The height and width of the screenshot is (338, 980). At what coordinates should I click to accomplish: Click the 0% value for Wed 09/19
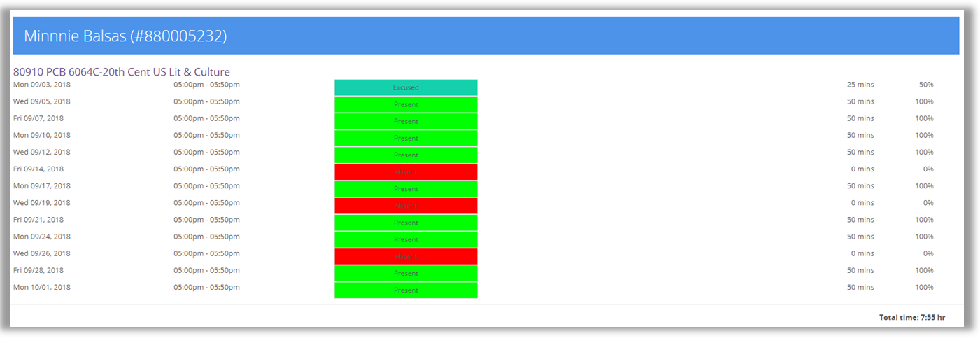point(928,202)
